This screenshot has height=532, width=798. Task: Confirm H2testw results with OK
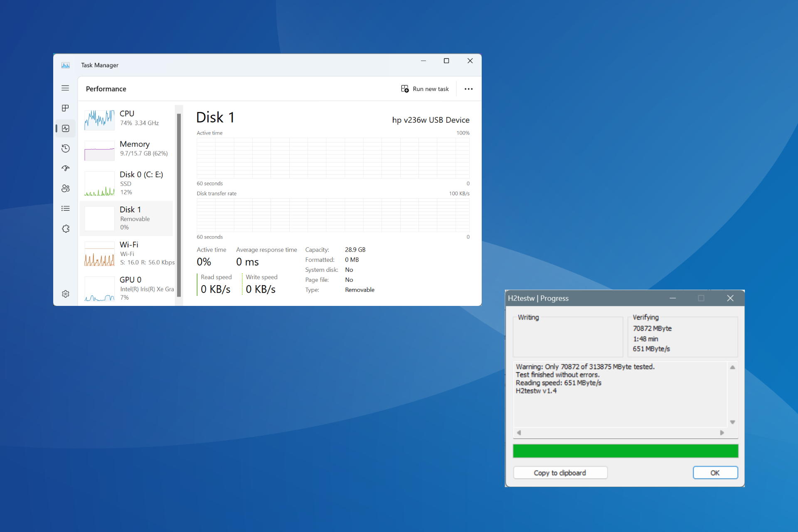click(x=715, y=473)
